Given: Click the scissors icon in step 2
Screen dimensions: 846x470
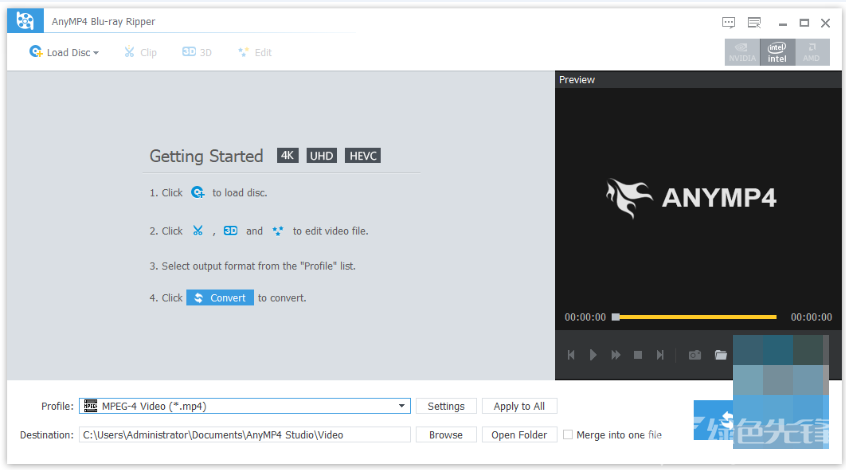Looking at the screenshot, I should tap(198, 231).
